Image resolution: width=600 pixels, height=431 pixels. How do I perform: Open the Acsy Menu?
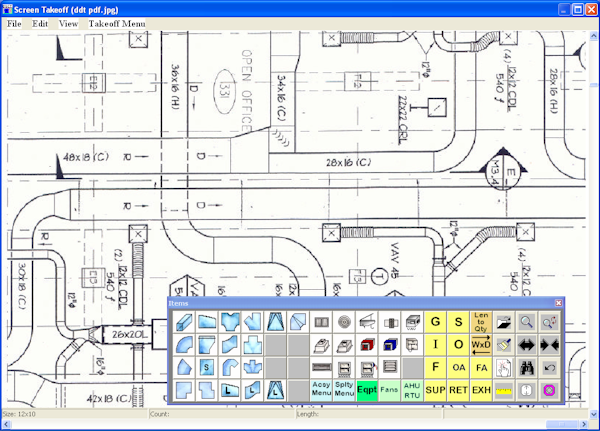pyautogui.click(x=321, y=390)
